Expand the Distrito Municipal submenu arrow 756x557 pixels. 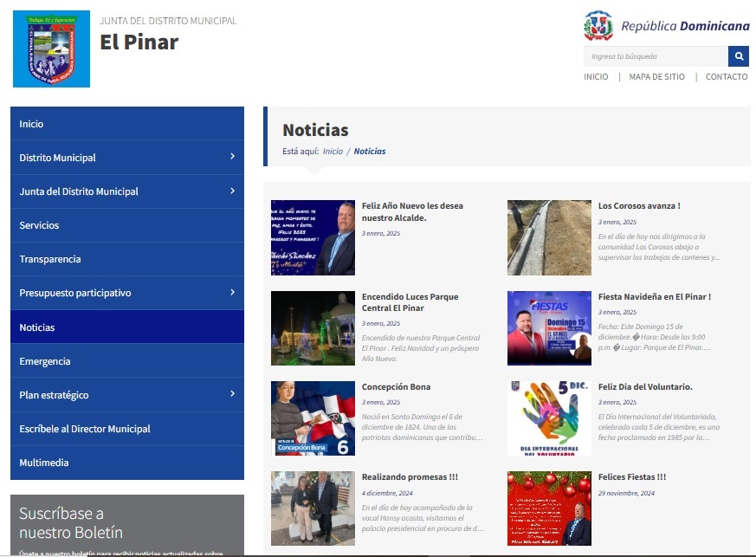point(232,157)
